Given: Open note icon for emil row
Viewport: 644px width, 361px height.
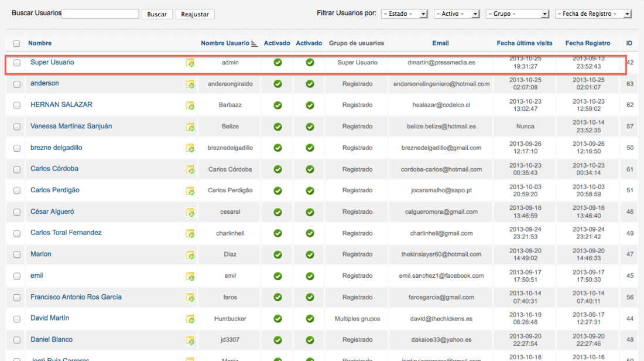Looking at the screenshot, I should click(x=190, y=276).
